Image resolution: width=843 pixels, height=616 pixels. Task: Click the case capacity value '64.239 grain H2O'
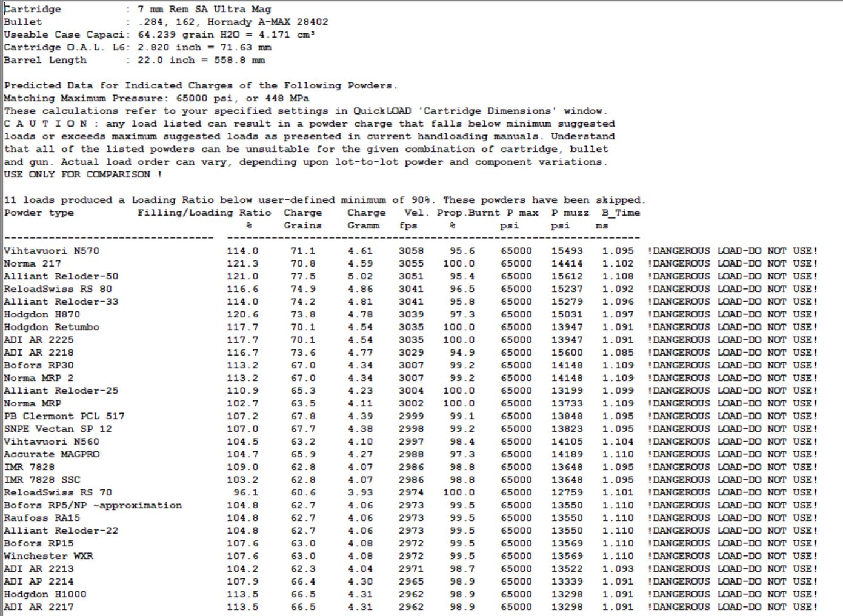pyautogui.click(x=188, y=35)
